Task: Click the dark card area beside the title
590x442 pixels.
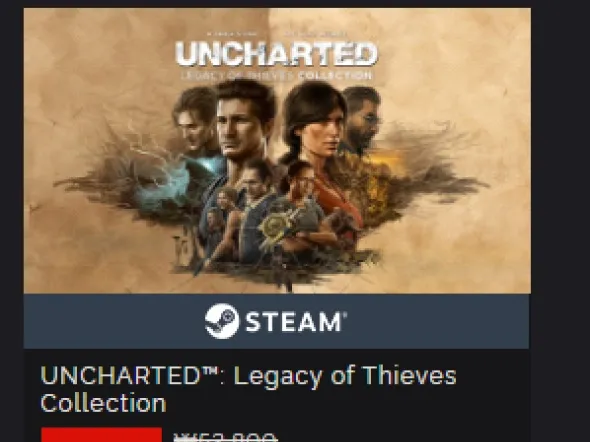Action: (x=493, y=389)
